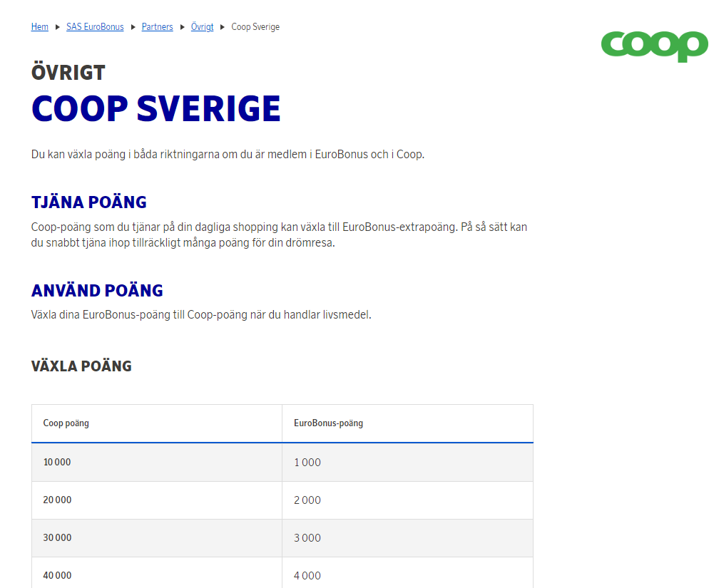714x588 pixels.
Task: Click the ANVÄND POÄNG heading
Action: click(97, 291)
